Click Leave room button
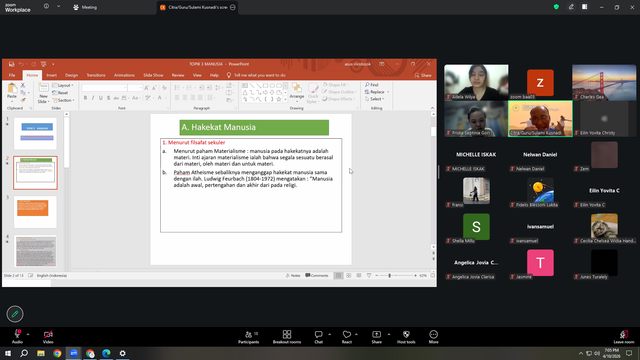The height and width of the screenshot is (360, 640). click(x=624, y=337)
